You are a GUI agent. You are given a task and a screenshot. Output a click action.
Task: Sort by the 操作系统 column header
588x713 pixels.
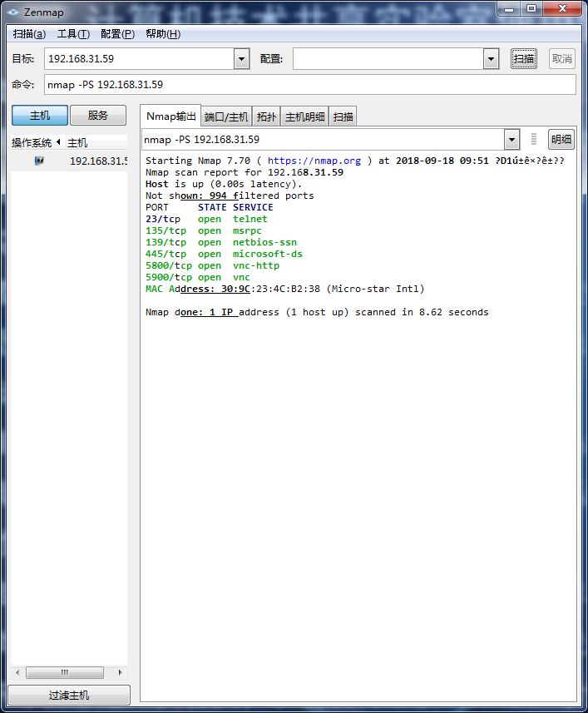point(37,143)
